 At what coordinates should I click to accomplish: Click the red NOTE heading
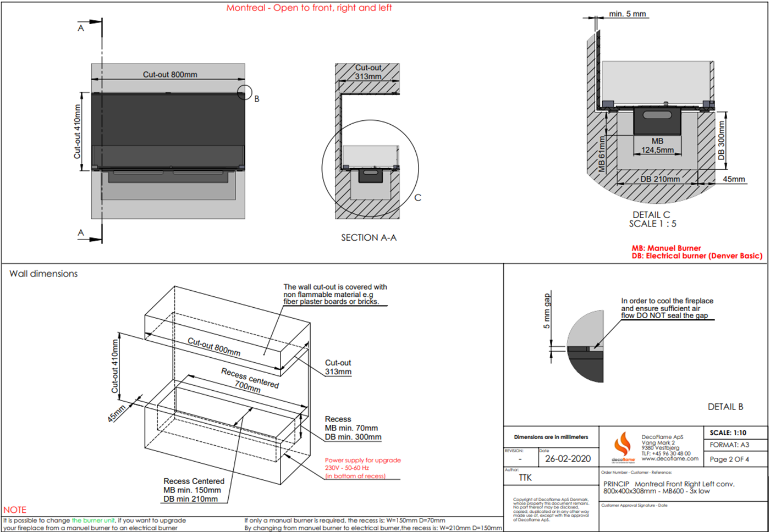click(15, 509)
